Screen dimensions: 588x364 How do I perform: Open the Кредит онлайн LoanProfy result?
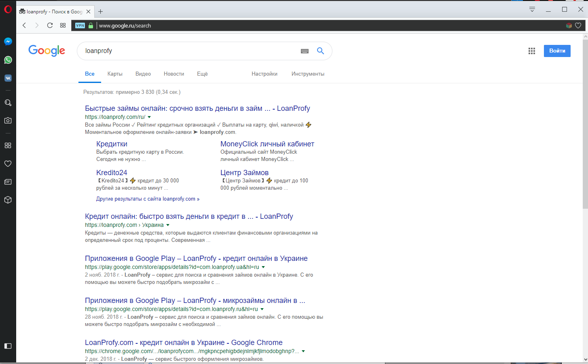pos(189,216)
